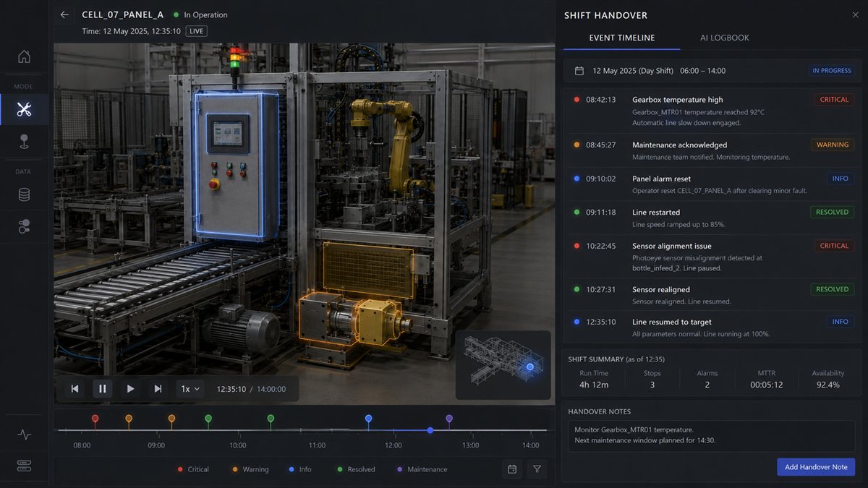Select the green marker before 10:00
This screenshot has height=488, width=868.
click(208, 419)
